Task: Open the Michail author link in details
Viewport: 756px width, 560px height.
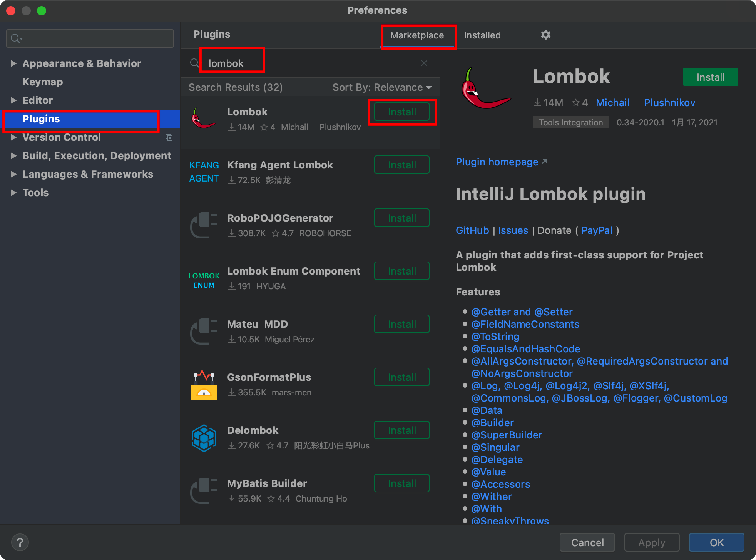Action: (x=612, y=103)
